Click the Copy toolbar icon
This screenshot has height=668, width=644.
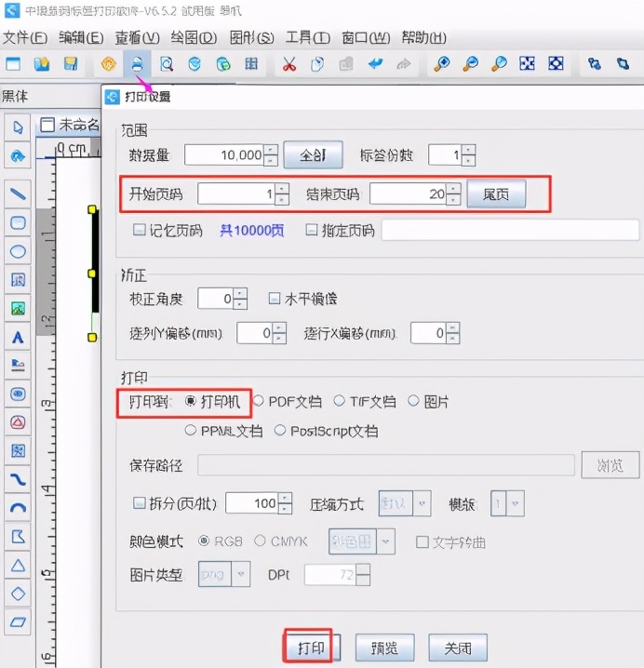[317, 64]
